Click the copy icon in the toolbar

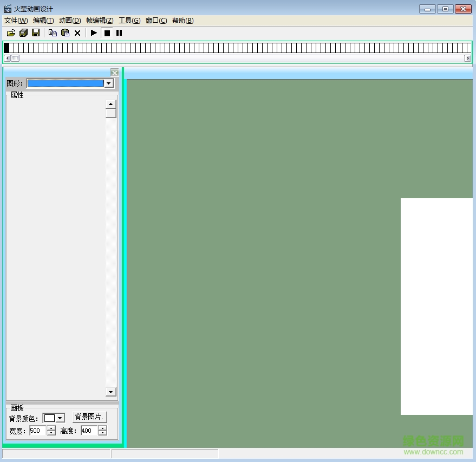click(53, 33)
